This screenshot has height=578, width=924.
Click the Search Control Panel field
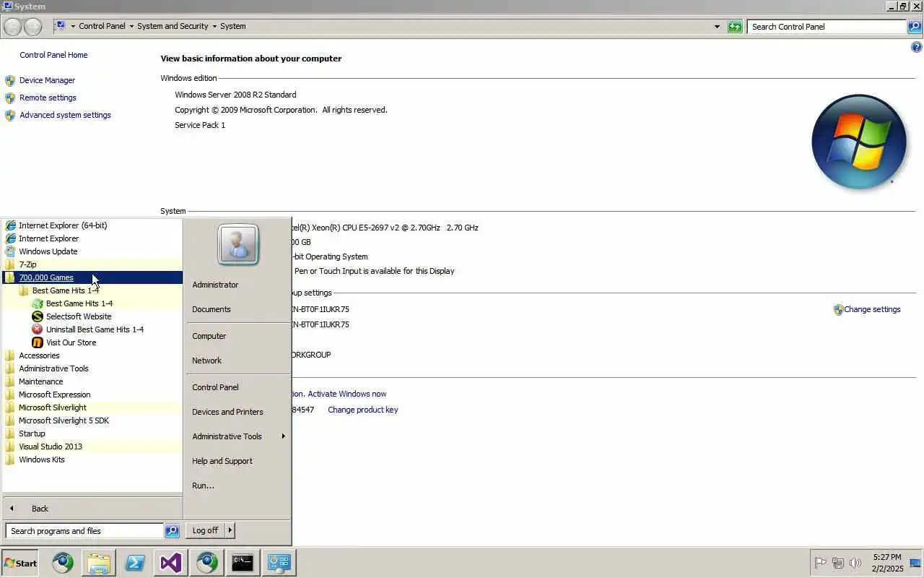click(x=827, y=27)
